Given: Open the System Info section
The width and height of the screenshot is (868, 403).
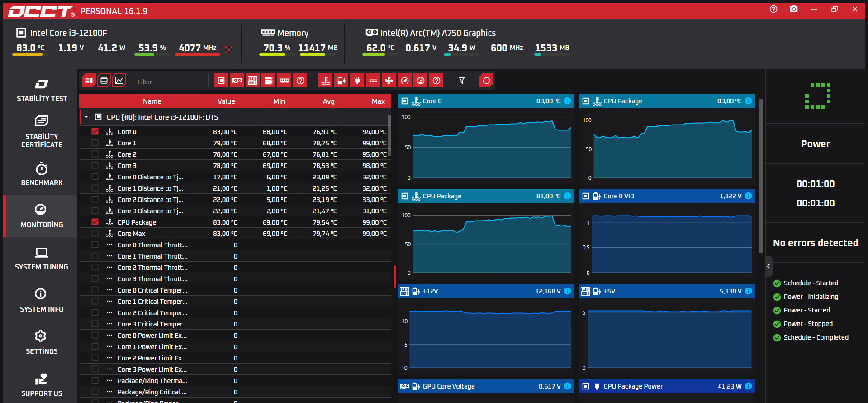Looking at the screenshot, I should [x=42, y=301].
